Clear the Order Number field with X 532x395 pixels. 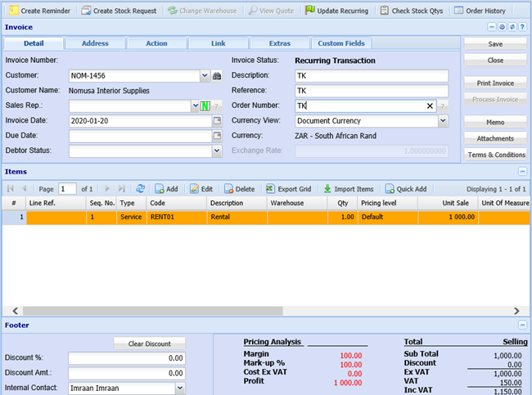tap(431, 106)
